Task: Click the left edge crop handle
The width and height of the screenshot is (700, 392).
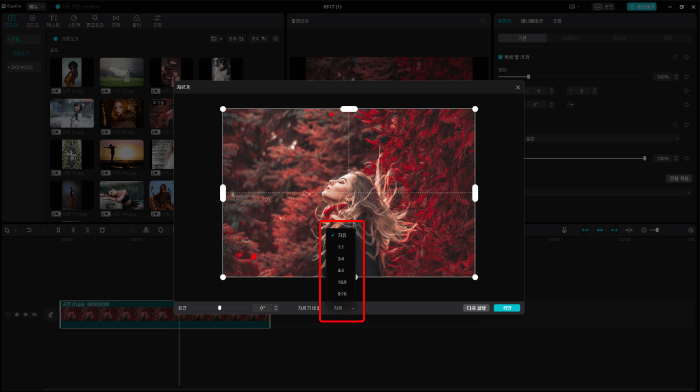Action: pyautogui.click(x=223, y=193)
